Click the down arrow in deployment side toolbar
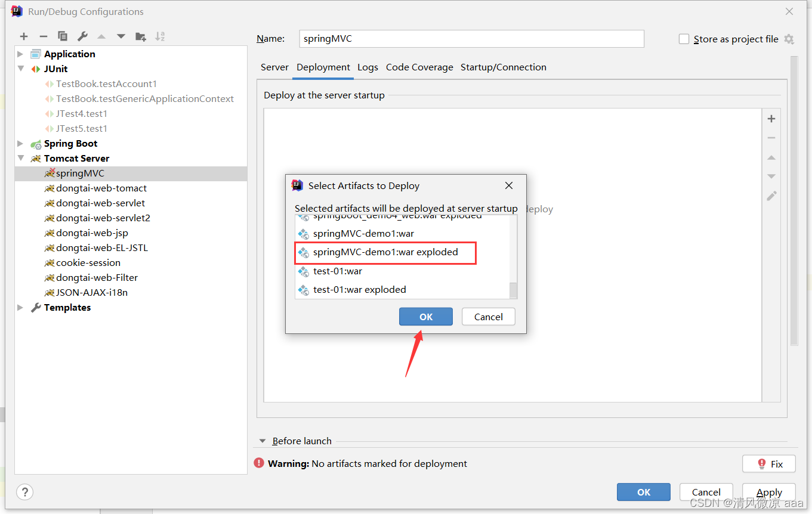This screenshot has width=812, height=514. point(771,177)
